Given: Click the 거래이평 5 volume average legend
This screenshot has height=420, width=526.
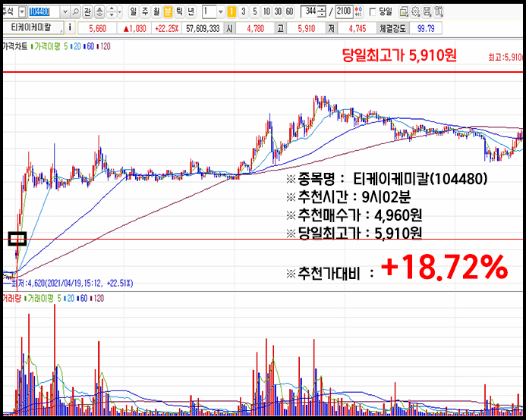Looking at the screenshot, I should tap(43, 298).
